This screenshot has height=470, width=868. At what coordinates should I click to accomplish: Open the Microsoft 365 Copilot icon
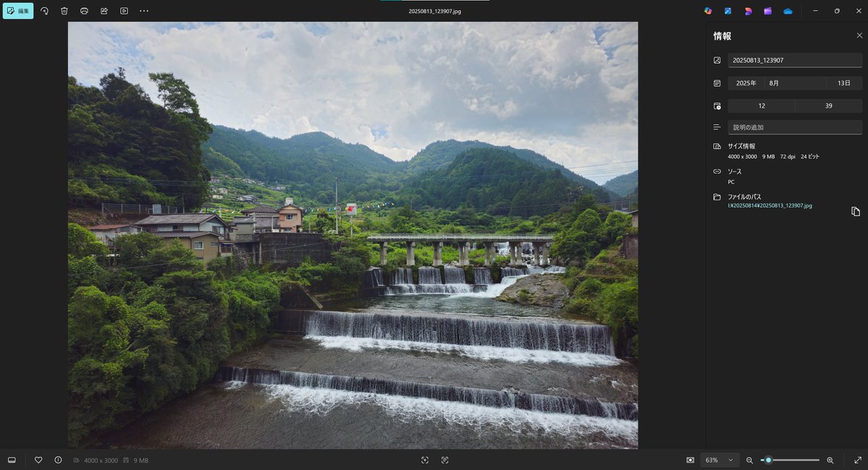(708, 11)
